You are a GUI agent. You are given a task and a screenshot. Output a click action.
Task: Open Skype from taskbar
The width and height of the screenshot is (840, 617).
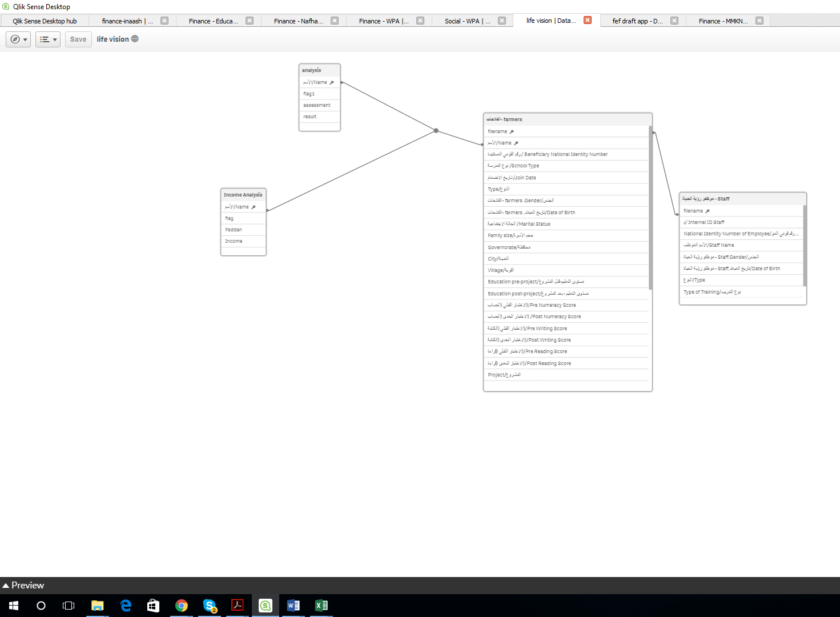(210, 606)
